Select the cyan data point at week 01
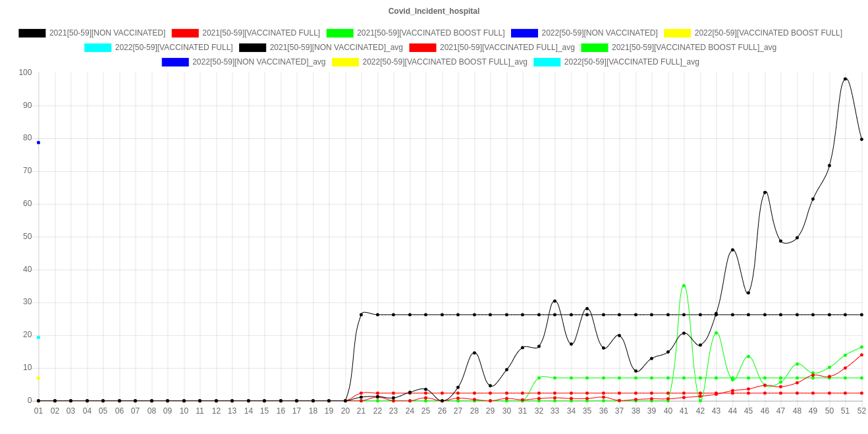This screenshot has width=868, height=434. click(x=39, y=337)
